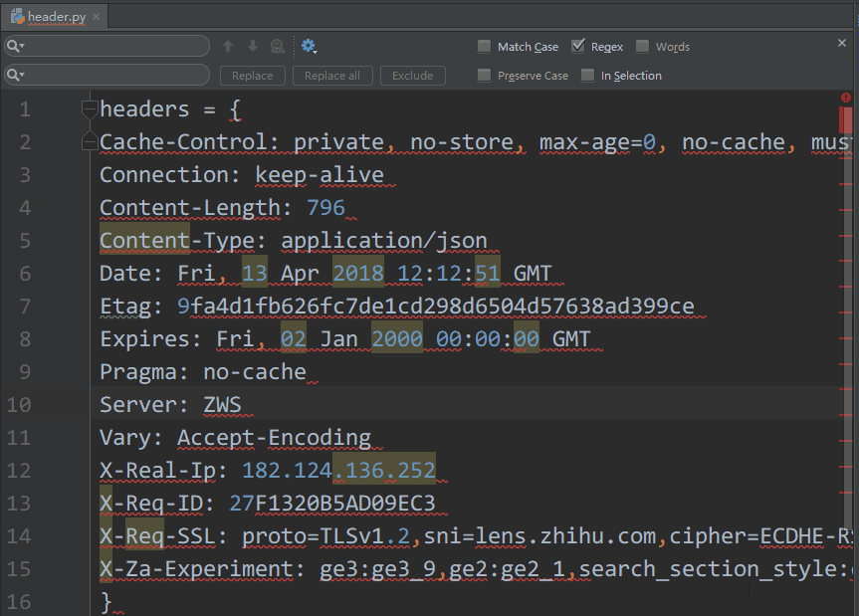Close the header.py tab
The image size is (859, 616).
pyautogui.click(x=96, y=17)
